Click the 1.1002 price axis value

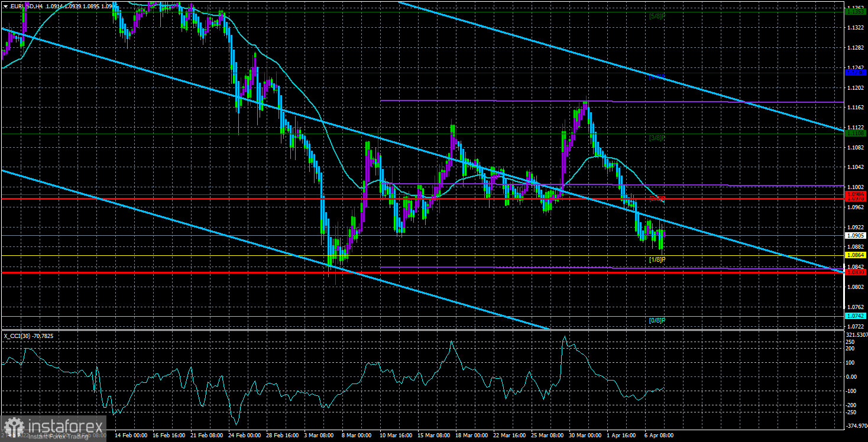pos(856,187)
